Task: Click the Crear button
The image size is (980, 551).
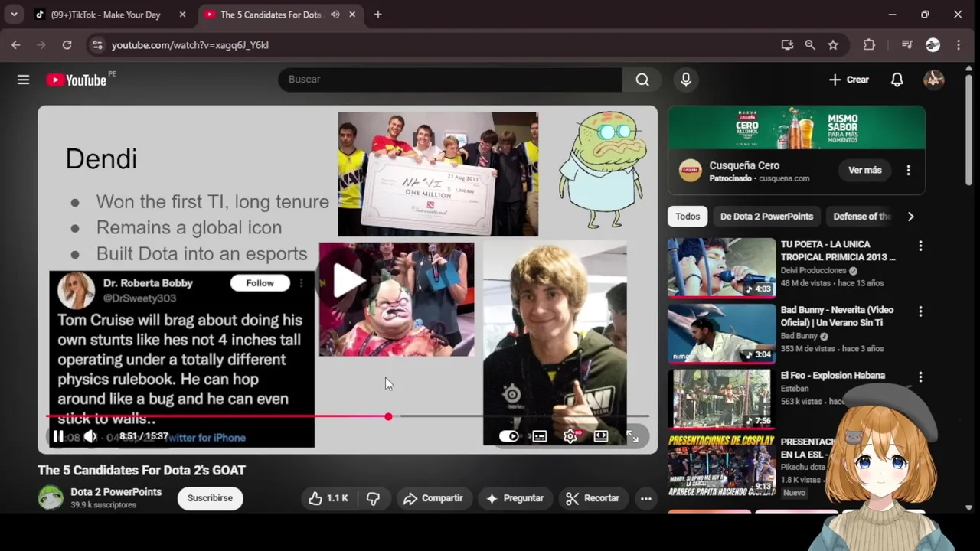Action: [849, 80]
